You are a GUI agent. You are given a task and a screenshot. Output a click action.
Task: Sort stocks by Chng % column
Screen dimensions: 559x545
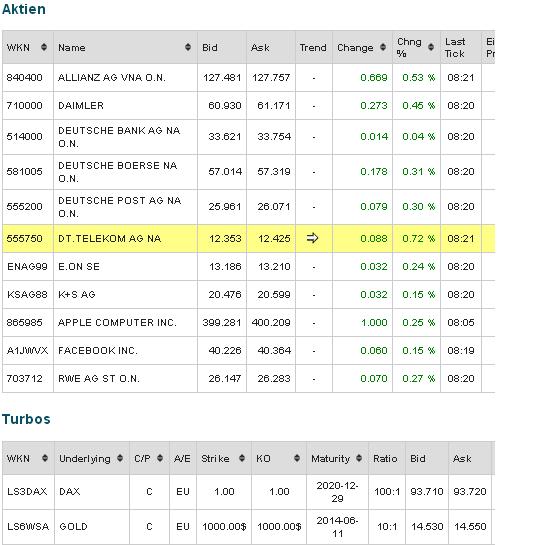431,47
